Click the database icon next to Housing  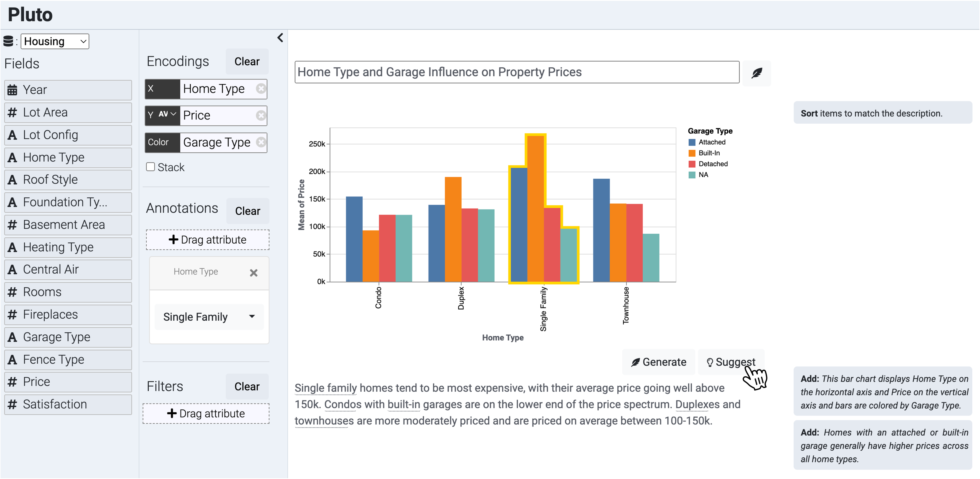8,41
